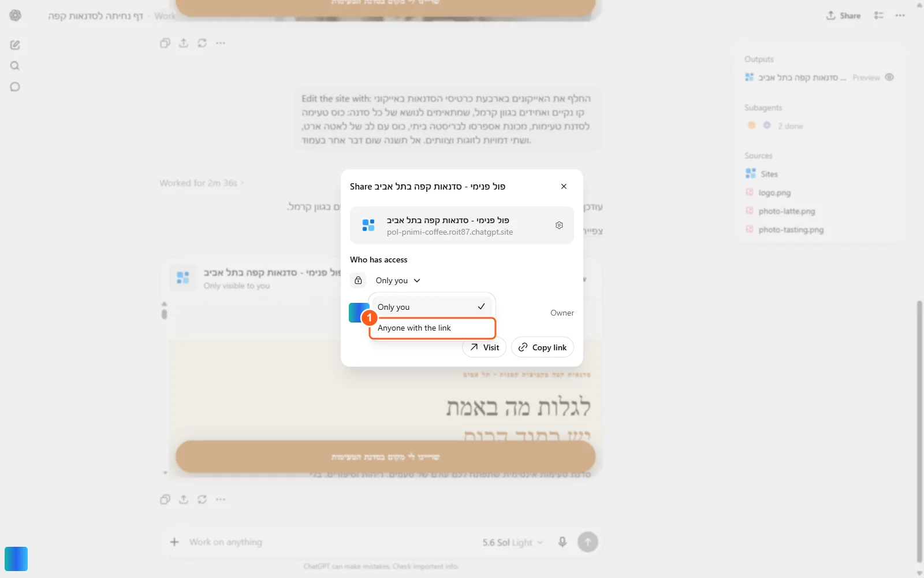Screen dimensions: 924x578
Task: Open the more options menu in top bar
Action: 900,16
